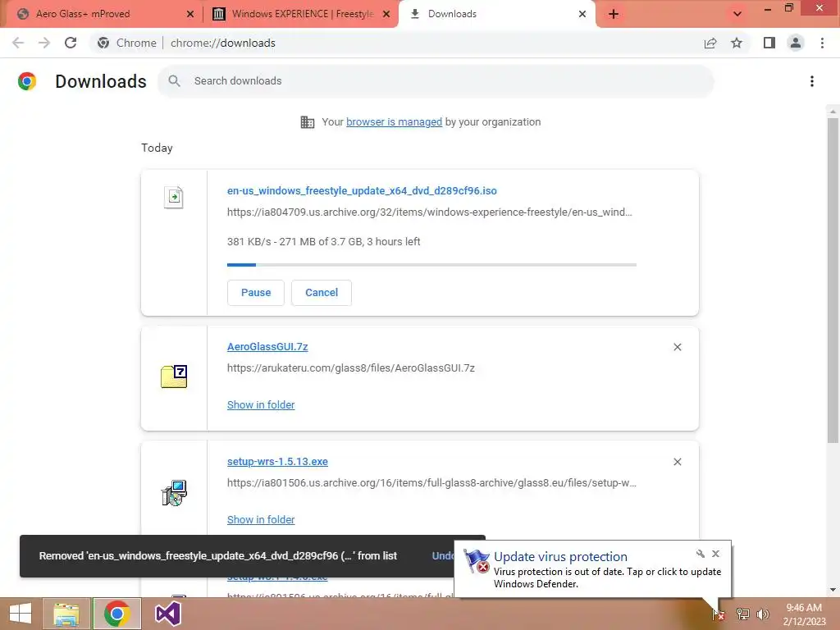Launch Visual Studio from taskbar

pos(167,614)
